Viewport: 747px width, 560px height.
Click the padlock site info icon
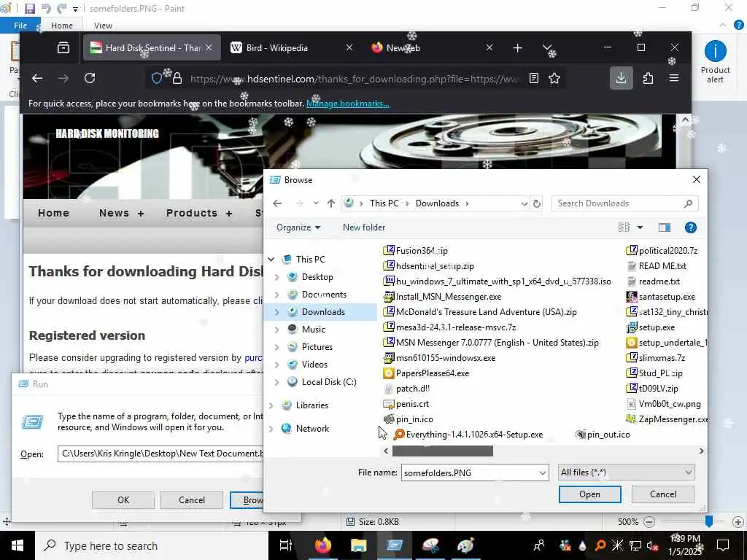coord(177,78)
